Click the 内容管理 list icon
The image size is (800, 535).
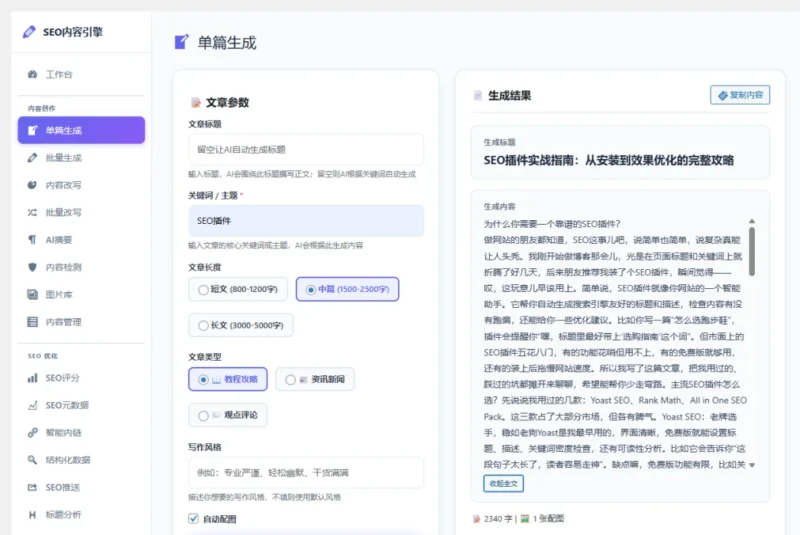[x=33, y=322]
